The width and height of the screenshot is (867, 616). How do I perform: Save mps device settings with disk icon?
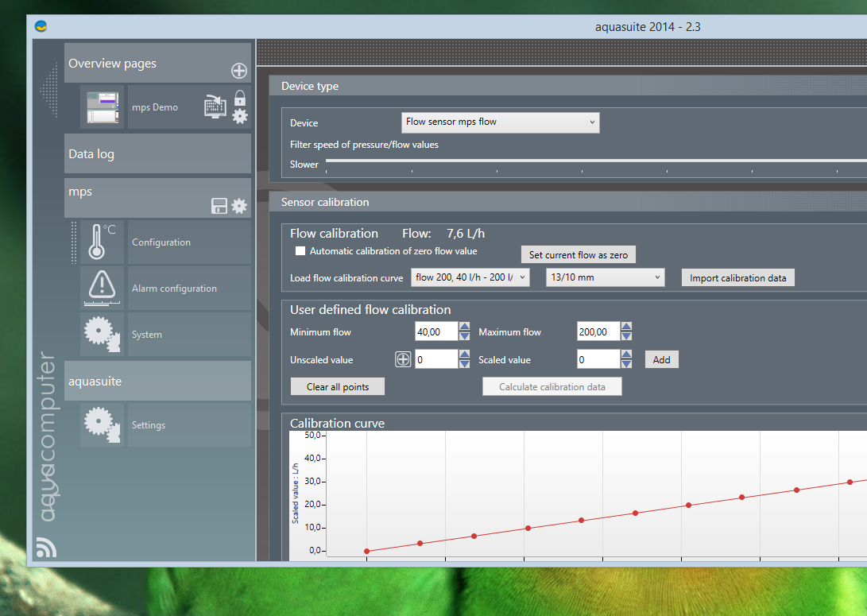click(219, 206)
